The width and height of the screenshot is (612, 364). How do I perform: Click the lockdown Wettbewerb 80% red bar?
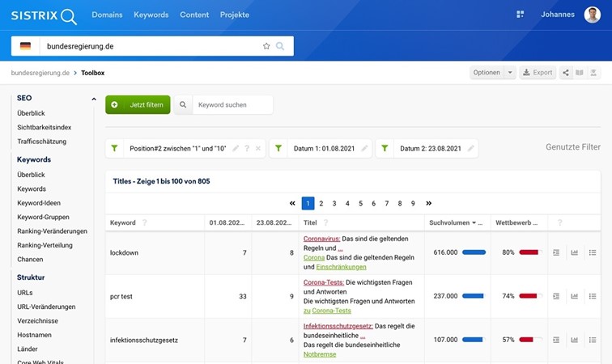click(530, 252)
